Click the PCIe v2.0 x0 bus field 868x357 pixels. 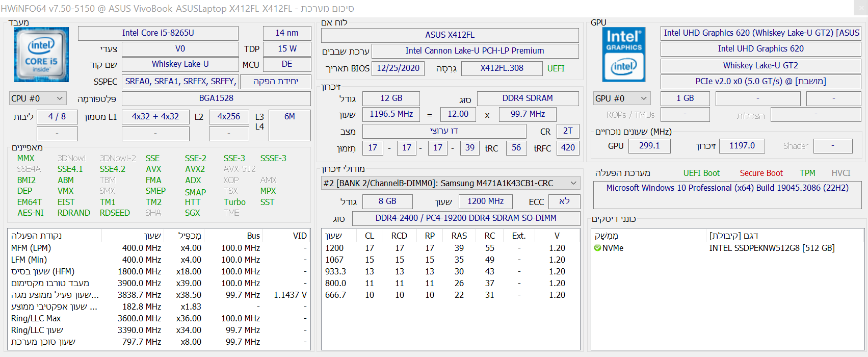tap(761, 82)
